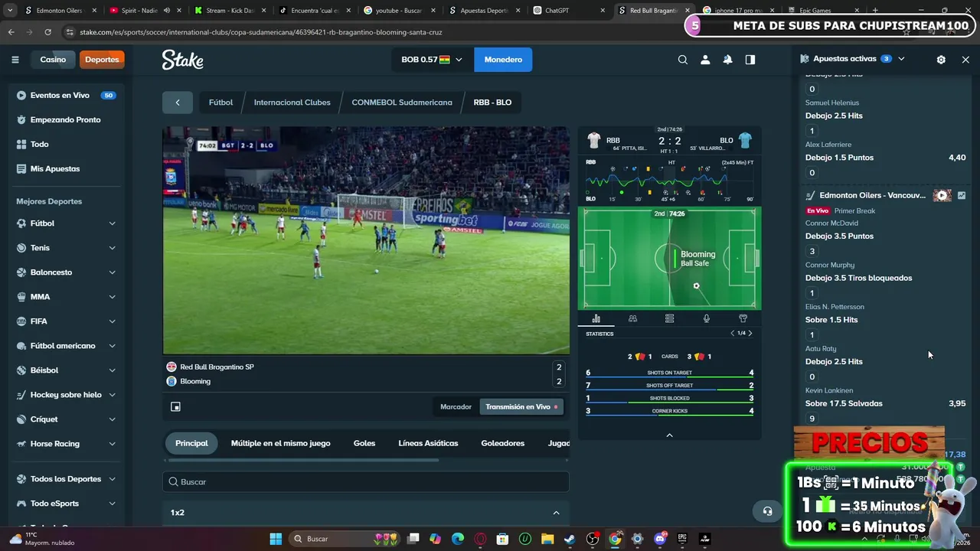Open the statistics bar chart tab

point(596,318)
